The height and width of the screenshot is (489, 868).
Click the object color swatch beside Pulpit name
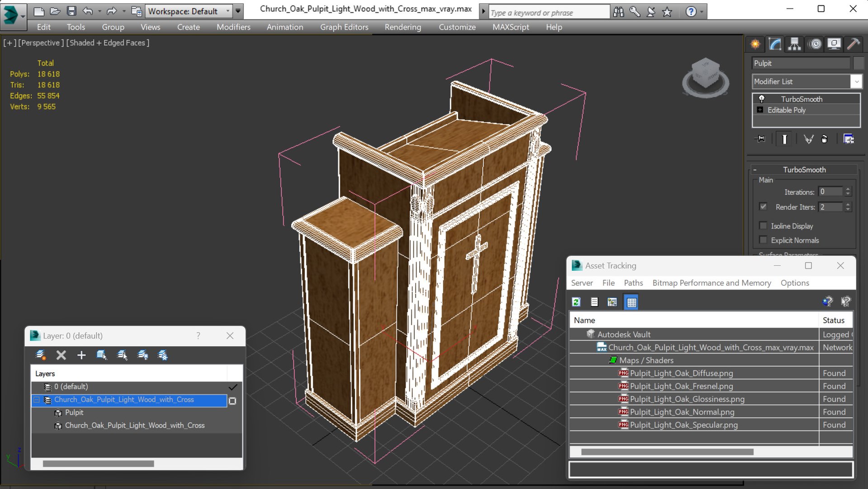(x=859, y=63)
